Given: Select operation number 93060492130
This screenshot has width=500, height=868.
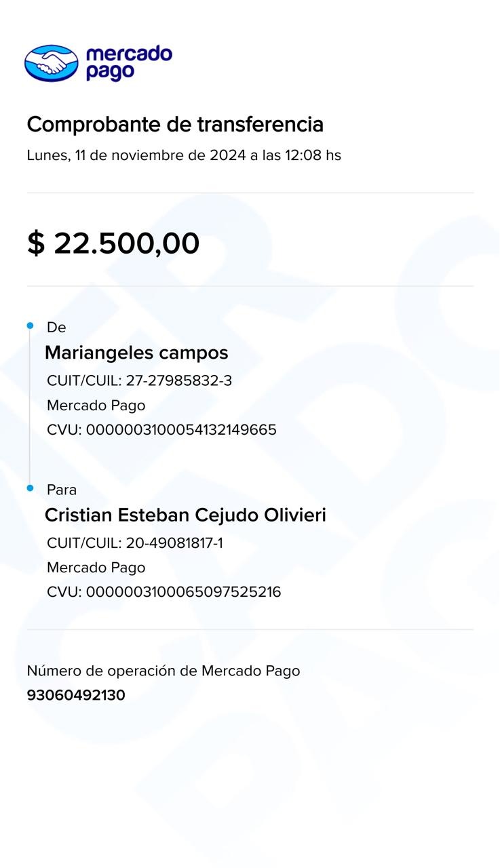Looking at the screenshot, I should [x=76, y=696].
